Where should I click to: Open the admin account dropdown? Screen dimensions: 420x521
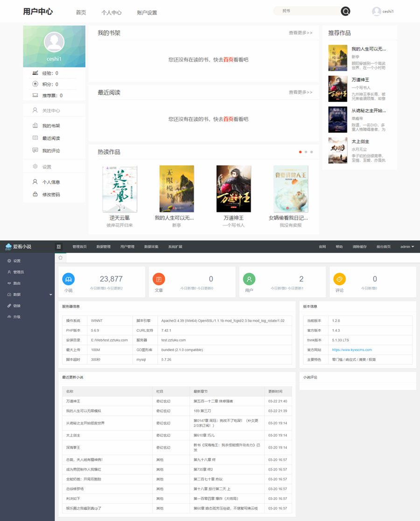tap(407, 246)
